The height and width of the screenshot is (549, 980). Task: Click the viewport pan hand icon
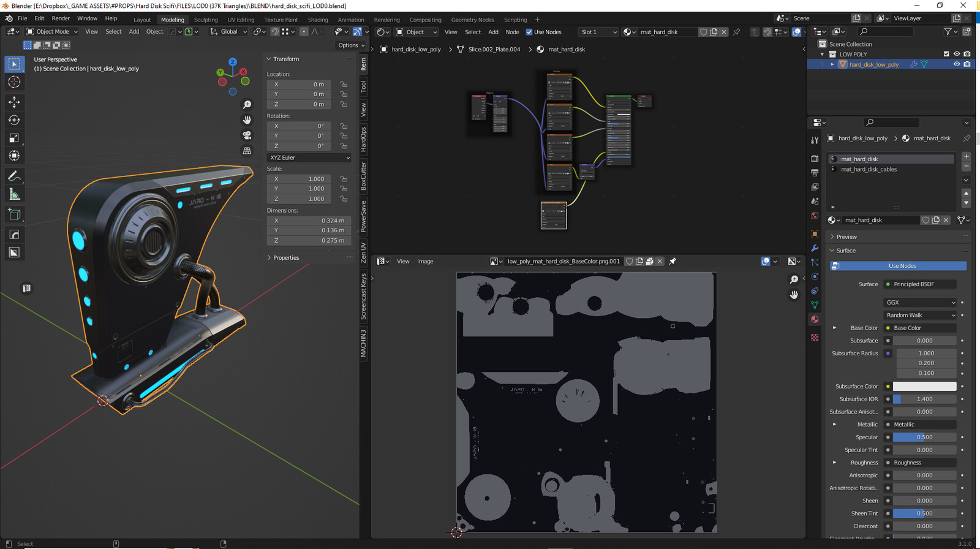247,120
